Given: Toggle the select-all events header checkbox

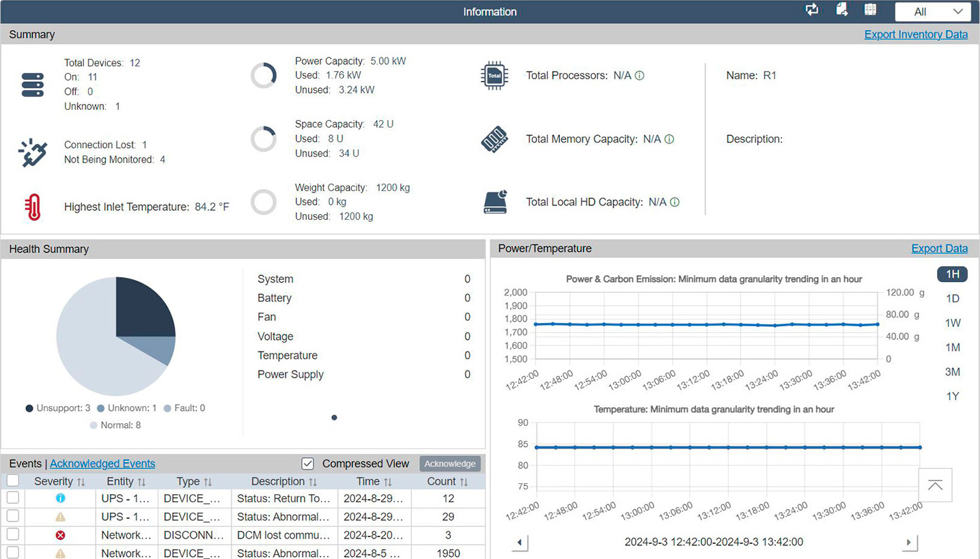Looking at the screenshot, I should pyautogui.click(x=13, y=481).
